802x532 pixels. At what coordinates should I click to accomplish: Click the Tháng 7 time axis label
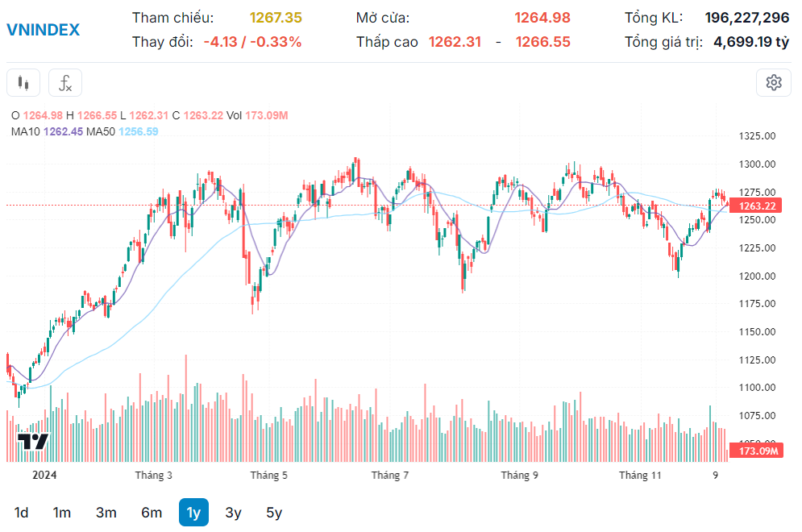tap(390, 476)
